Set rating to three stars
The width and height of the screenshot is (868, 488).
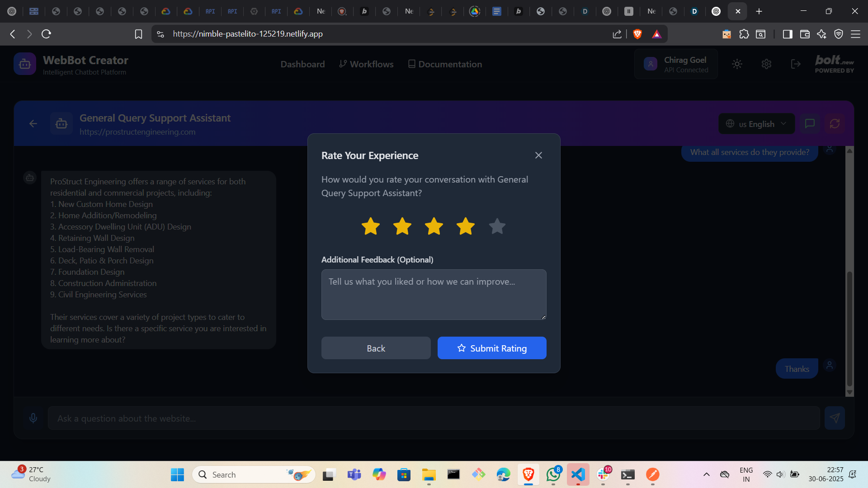(x=434, y=226)
